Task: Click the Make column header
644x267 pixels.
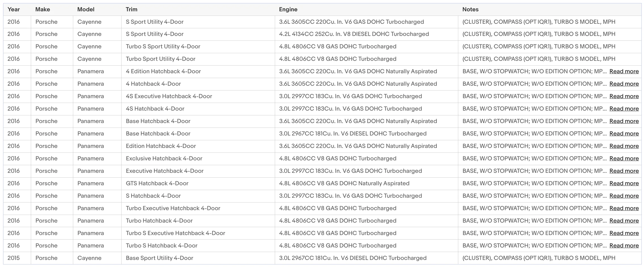Action: pyautogui.click(x=43, y=9)
